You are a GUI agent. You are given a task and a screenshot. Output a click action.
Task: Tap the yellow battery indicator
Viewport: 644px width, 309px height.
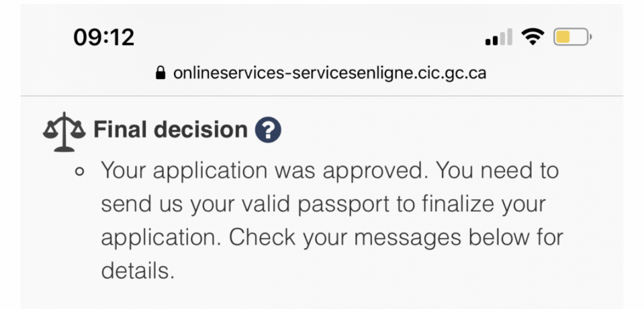572,37
